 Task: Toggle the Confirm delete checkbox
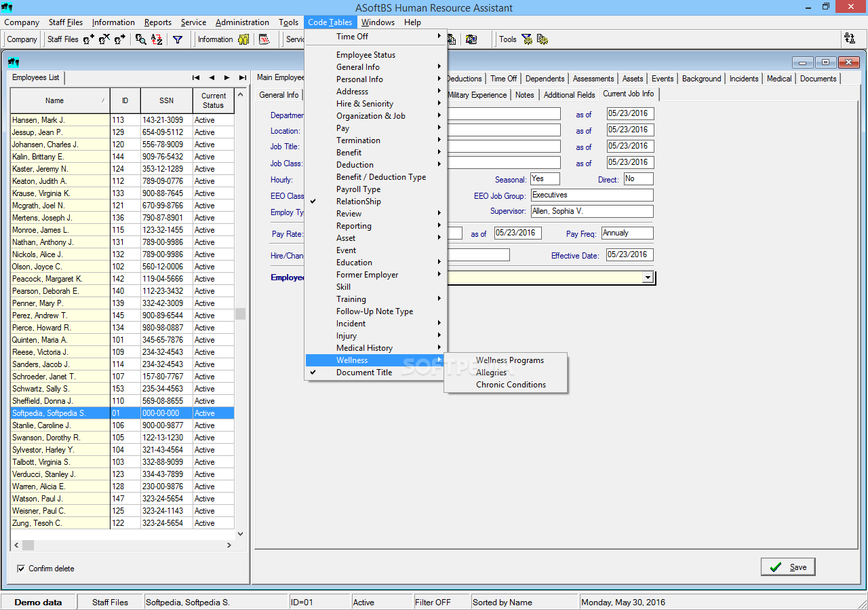[x=22, y=569]
